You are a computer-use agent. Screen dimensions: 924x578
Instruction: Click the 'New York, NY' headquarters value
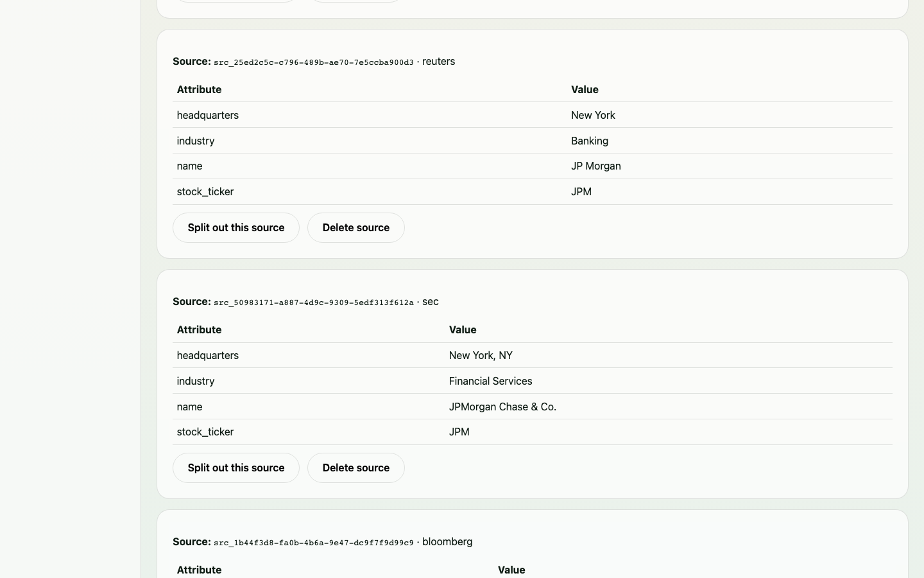click(x=481, y=355)
